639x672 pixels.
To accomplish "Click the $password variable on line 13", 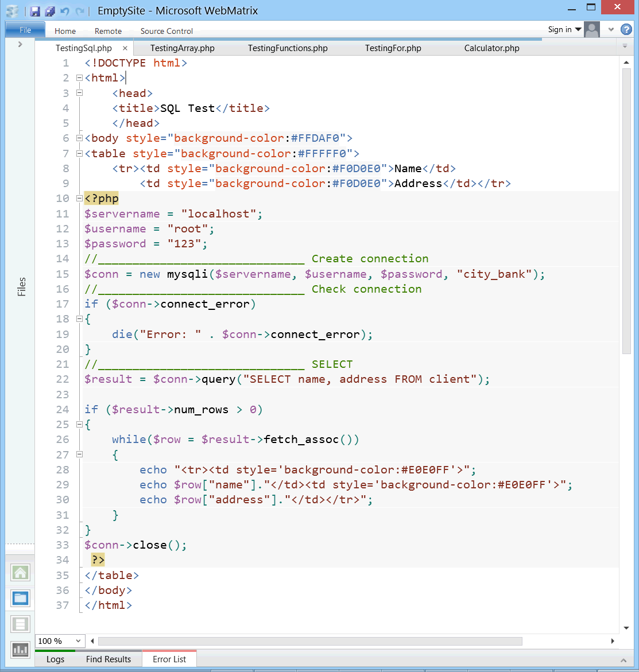I will pos(115,244).
